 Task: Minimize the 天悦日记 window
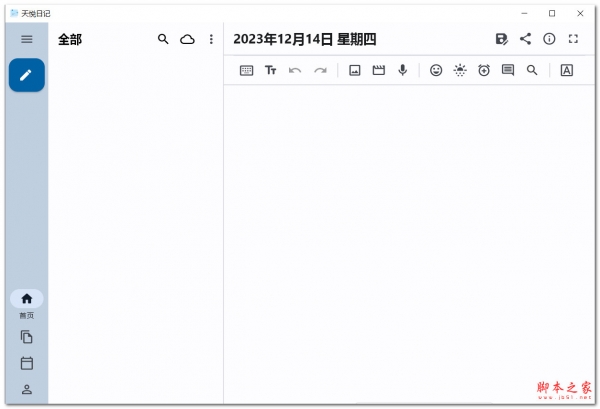[524, 13]
